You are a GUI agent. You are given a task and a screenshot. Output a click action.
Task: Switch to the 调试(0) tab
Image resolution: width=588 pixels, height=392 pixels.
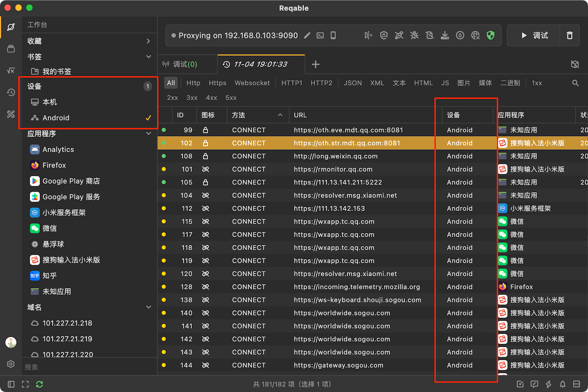pos(185,64)
